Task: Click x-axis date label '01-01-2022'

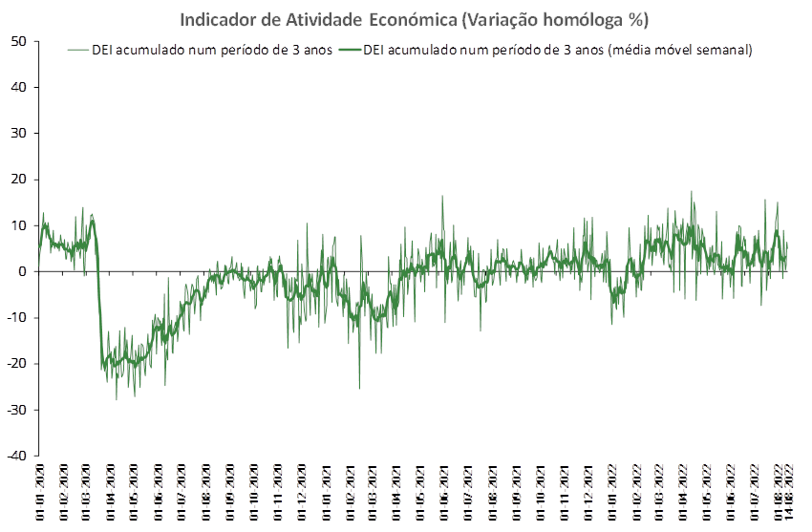Action: coord(611,492)
